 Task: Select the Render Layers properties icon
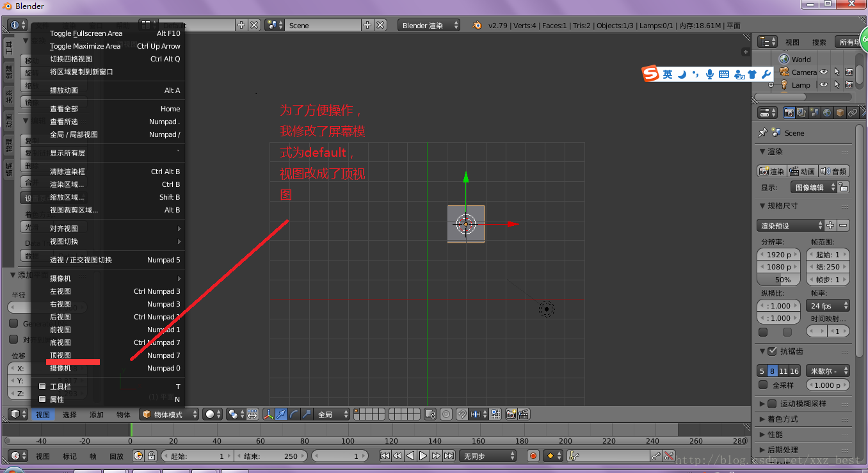[x=801, y=113]
